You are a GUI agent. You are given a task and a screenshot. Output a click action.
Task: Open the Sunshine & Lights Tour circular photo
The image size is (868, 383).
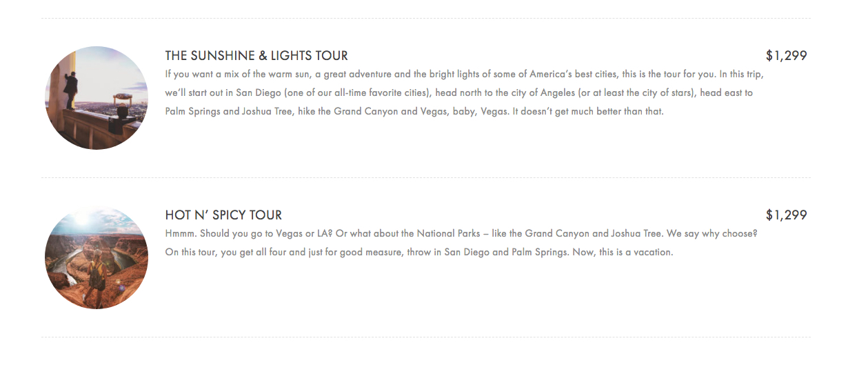(x=97, y=98)
